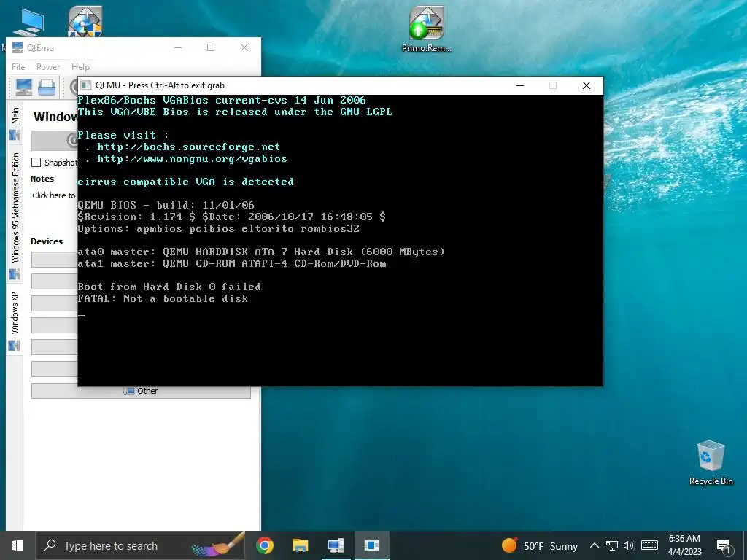Open the touch keyboard tray icon
The width and height of the screenshot is (747, 560).
click(649, 545)
